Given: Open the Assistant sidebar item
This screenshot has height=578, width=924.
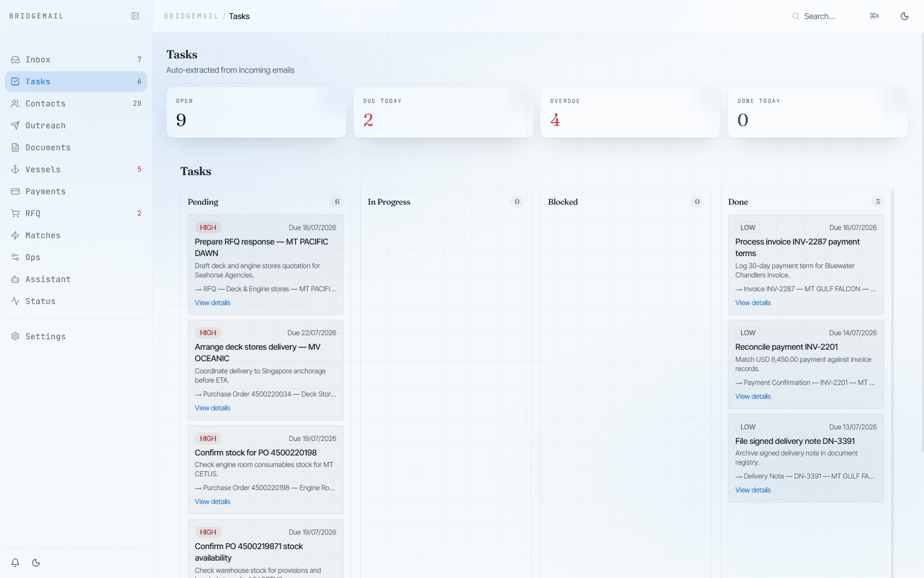Looking at the screenshot, I should tap(76, 279).
